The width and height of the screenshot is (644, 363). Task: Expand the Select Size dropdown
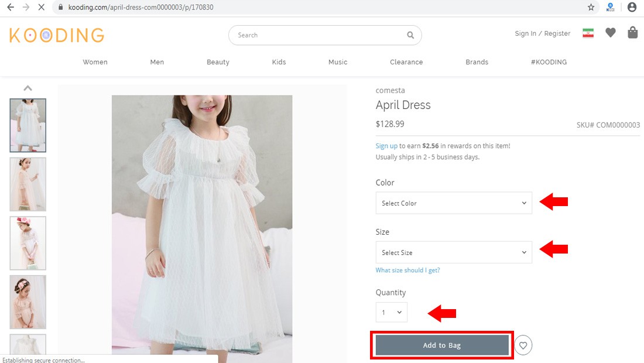tap(454, 252)
